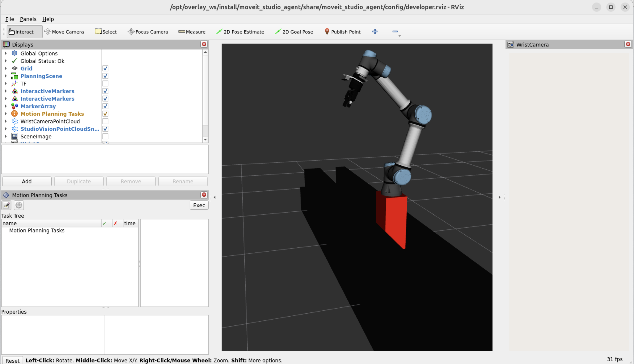Click the SceneImage display icon
This screenshot has width=634, height=364.
pos(15,136)
